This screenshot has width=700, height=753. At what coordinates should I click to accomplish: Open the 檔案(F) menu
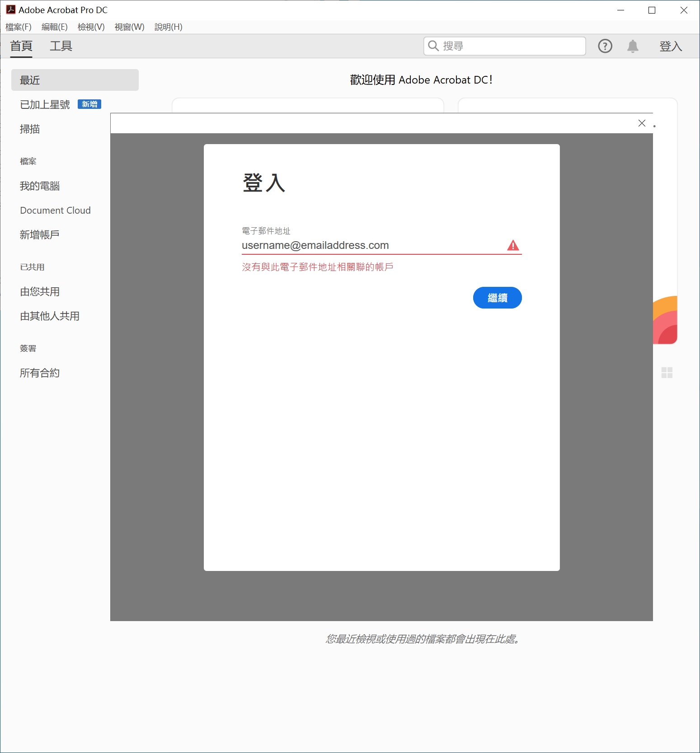pos(19,27)
